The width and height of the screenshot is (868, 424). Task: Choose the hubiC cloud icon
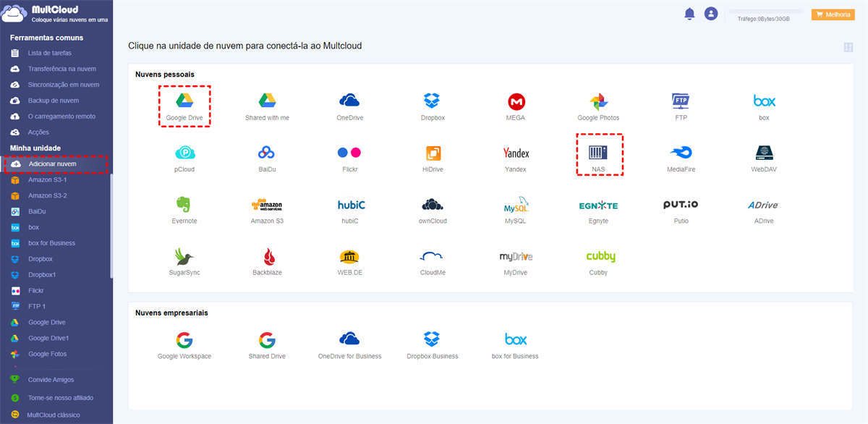pos(349,205)
